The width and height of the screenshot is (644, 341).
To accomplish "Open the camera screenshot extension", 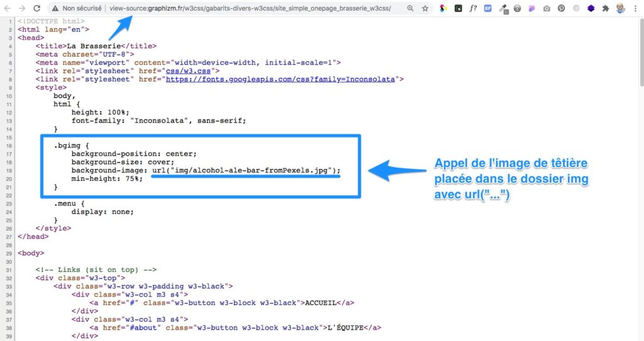I will [x=547, y=8].
